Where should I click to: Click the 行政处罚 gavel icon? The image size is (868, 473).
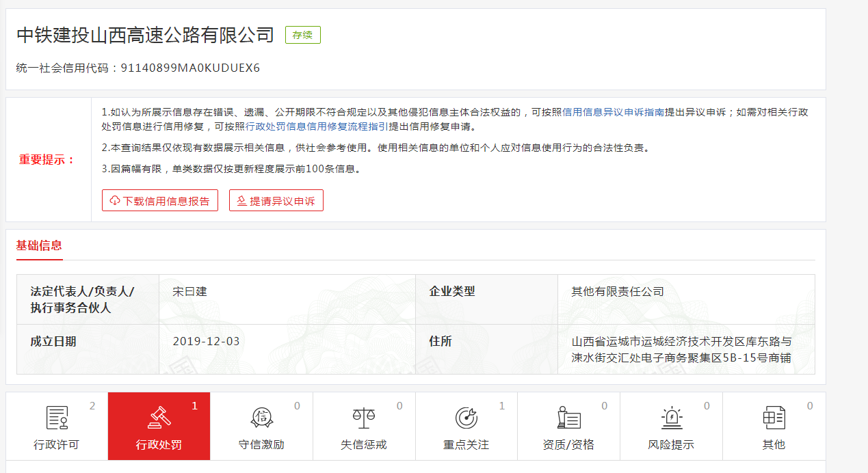pyautogui.click(x=159, y=417)
